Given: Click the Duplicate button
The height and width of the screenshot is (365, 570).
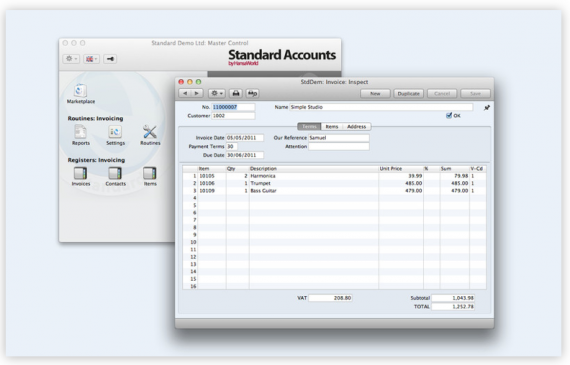Looking at the screenshot, I should pyautogui.click(x=409, y=93).
